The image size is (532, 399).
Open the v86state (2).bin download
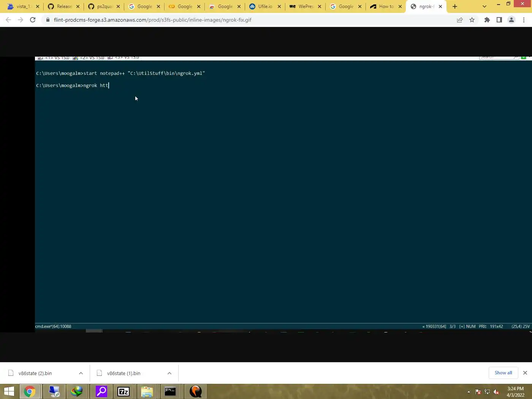tap(35, 373)
